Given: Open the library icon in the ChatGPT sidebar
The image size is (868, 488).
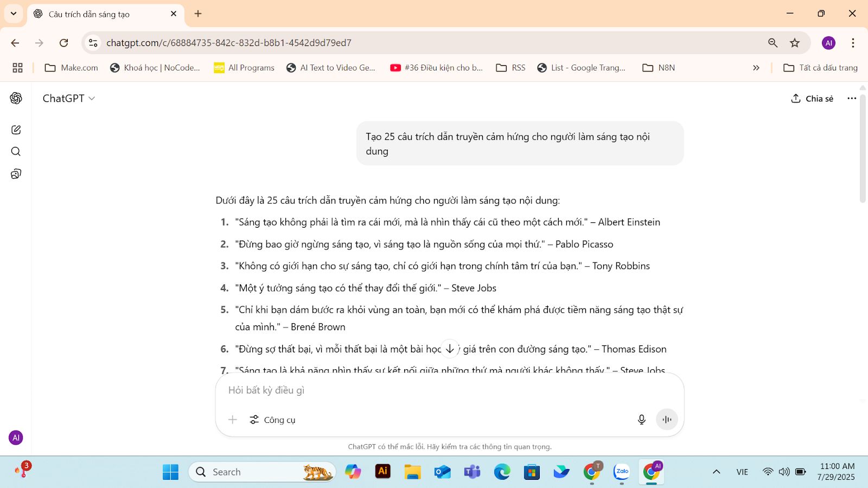Looking at the screenshot, I should [16, 174].
